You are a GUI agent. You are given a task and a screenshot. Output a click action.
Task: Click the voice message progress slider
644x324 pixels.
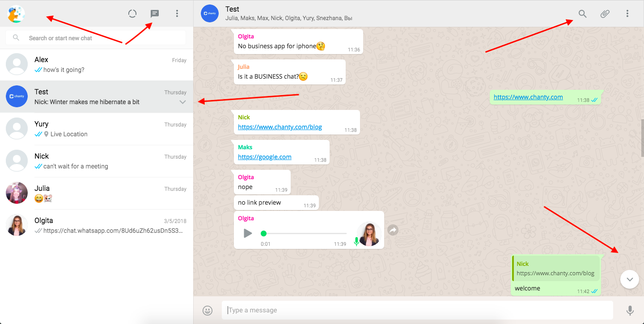coord(303,233)
